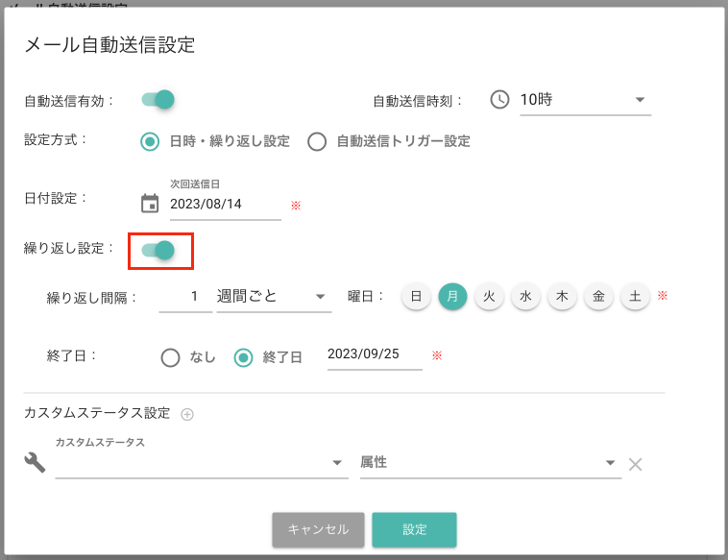Toggle Saturday (土) weekday button
Image resolution: width=728 pixels, height=560 pixels.
tap(635, 296)
